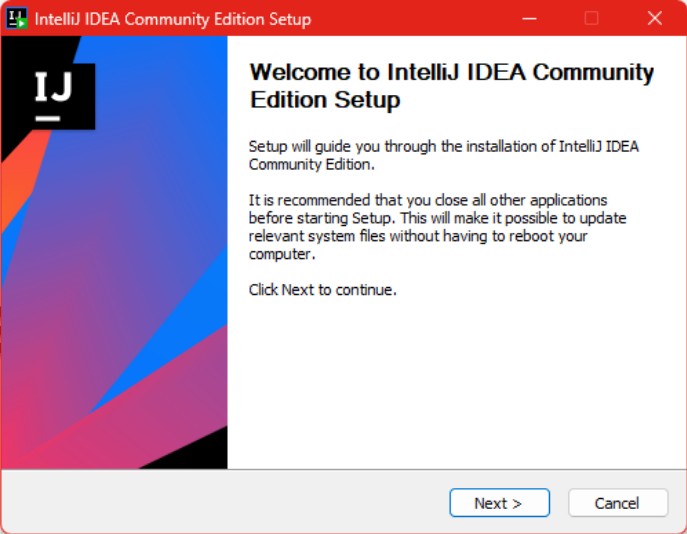Cancel the IntelliJ IDEA installation
This screenshot has height=534, width=687.
(x=617, y=503)
